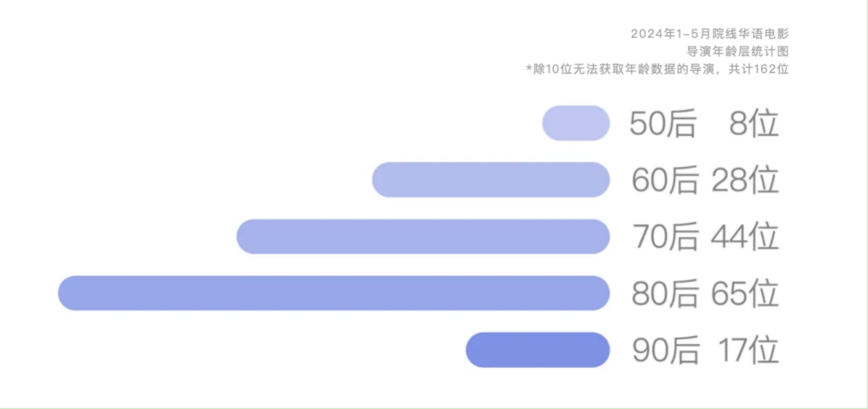The height and width of the screenshot is (409, 868).
Task: Click the 65位 count value
Action: [745, 294]
